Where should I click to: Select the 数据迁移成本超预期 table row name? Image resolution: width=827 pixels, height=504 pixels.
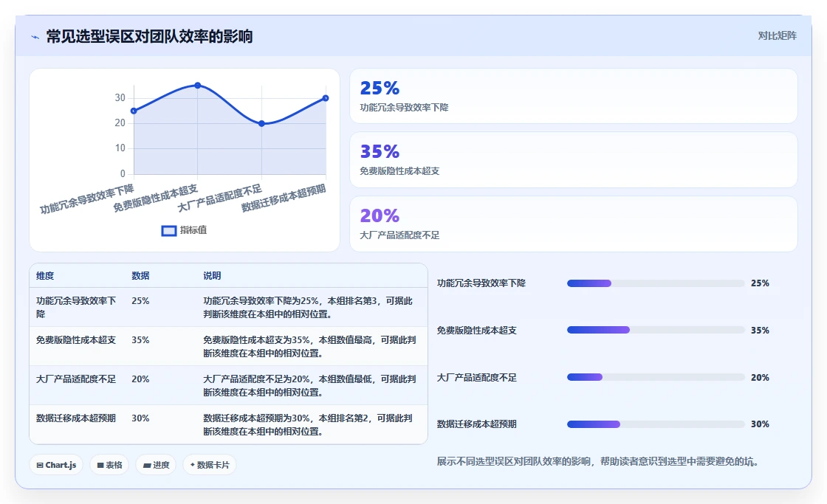pos(76,418)
